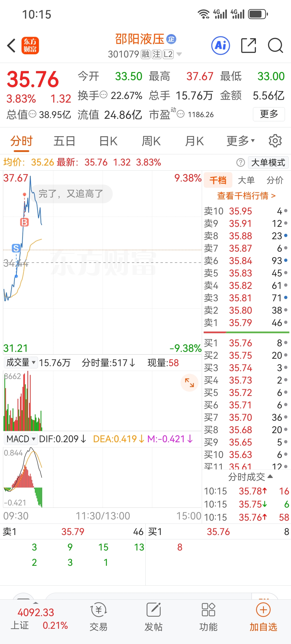The width and height of the screenshot is (291, 644).
Task: Open 更多 chart period dropdown
Action: pos(240,141)
